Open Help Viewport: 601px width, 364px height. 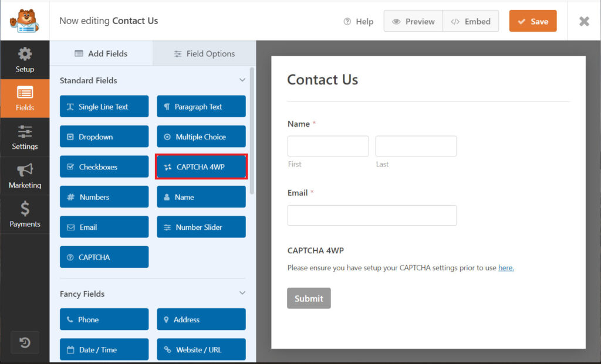tap(358, 21)
